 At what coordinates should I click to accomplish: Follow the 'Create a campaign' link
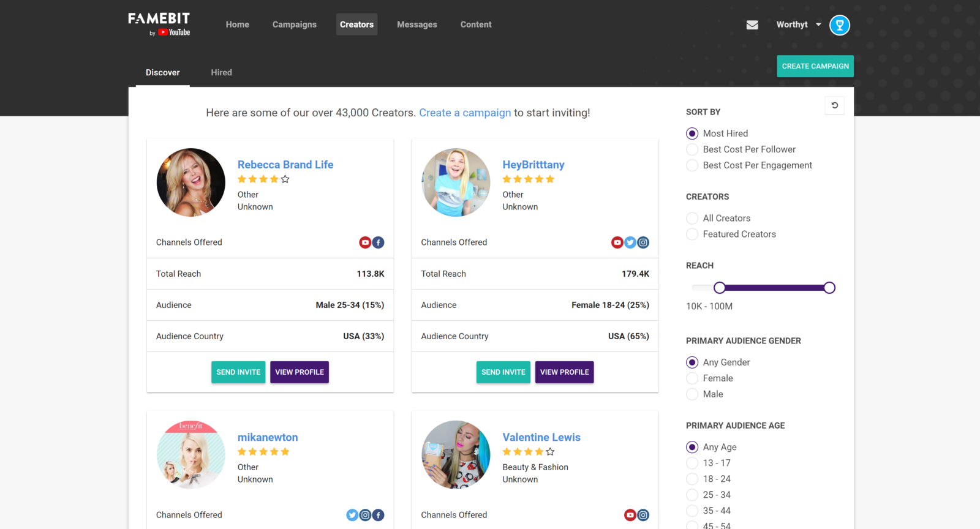pos(465,113)
